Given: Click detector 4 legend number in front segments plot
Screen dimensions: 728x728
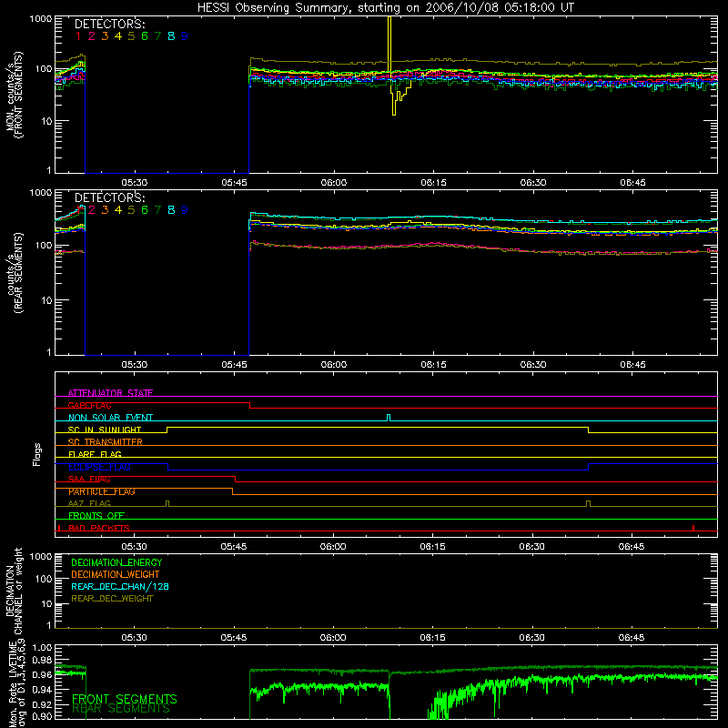Looking at the screenshot, I should tap(118, 36).
